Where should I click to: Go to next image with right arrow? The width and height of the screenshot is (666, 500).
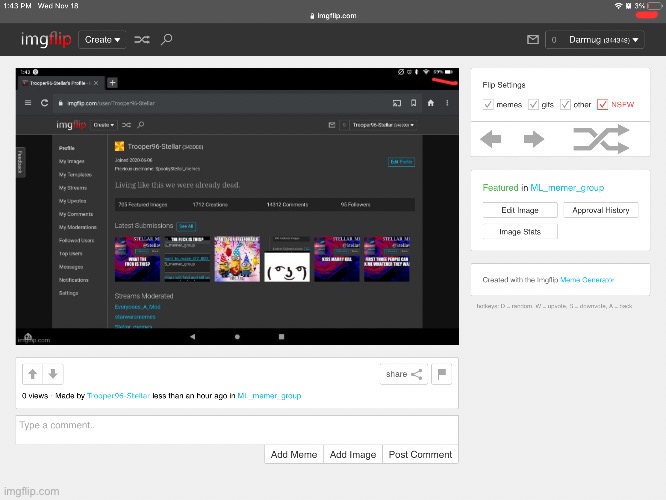[533, 139]
